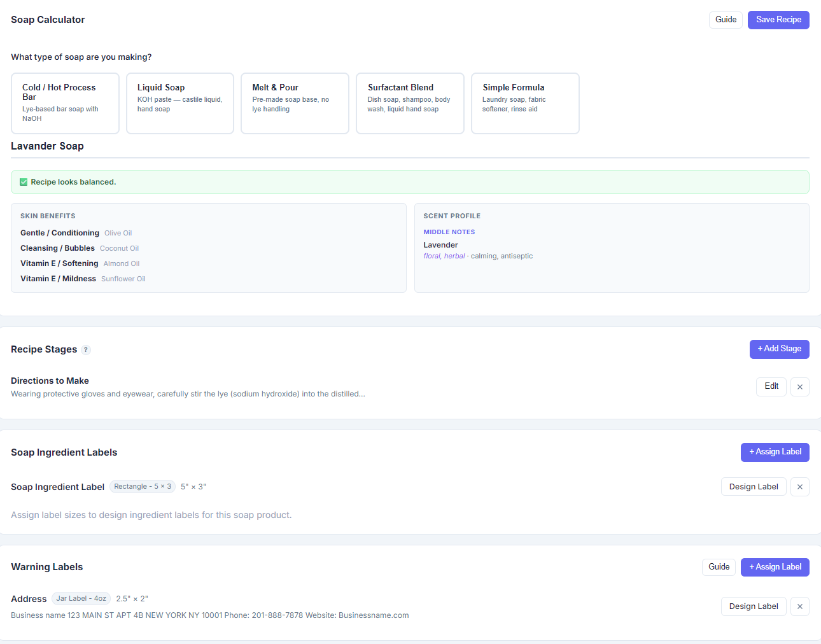This screenshot has width=821, height=644.
Task: Choose the Liquid Soap type card
Action: pyautogui.click(x=180, y=103)
